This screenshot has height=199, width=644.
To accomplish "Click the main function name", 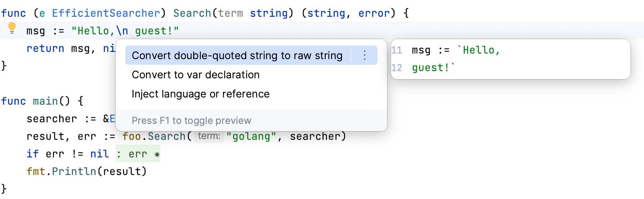I will [x=45, y=101].
